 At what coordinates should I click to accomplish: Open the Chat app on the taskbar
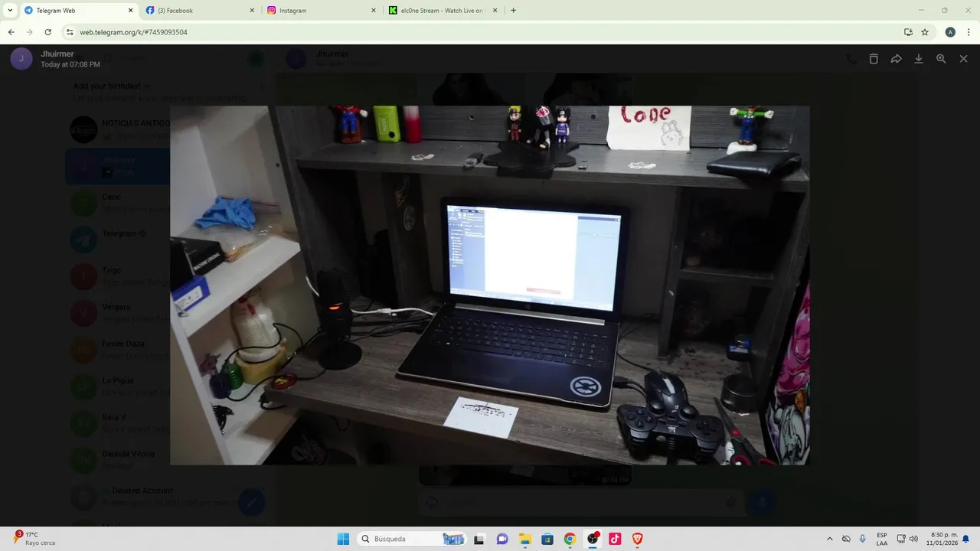[x=502, y=539]
